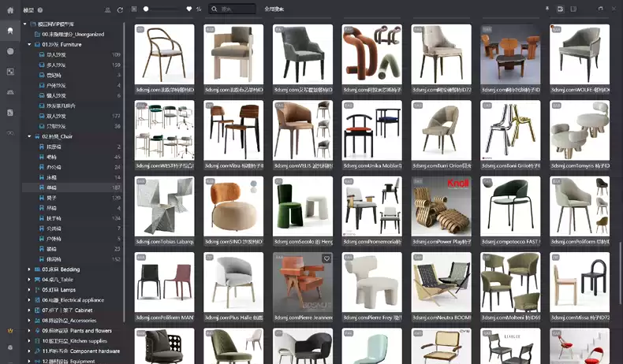This screenshot has width=623, height=364.
Task: Select the SINO orange sofa chair thumbnail
Action: click(233, 206)
